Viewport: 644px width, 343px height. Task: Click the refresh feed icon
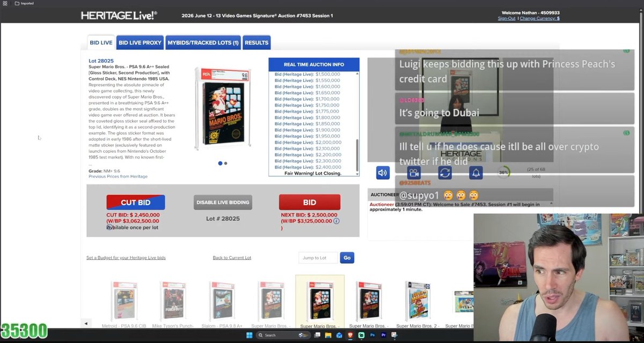pos(445,173)
